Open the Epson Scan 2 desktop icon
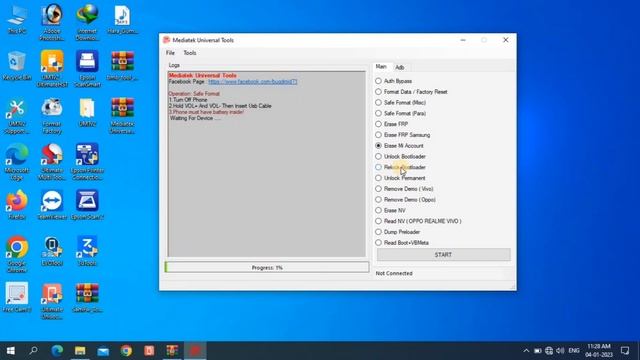 click(87, 205)
